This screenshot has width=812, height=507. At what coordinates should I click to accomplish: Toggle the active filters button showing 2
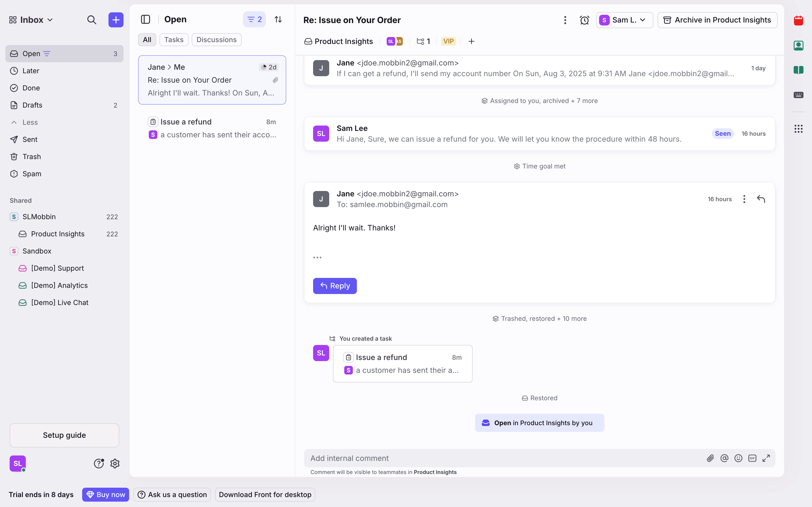tap(254, 19)
